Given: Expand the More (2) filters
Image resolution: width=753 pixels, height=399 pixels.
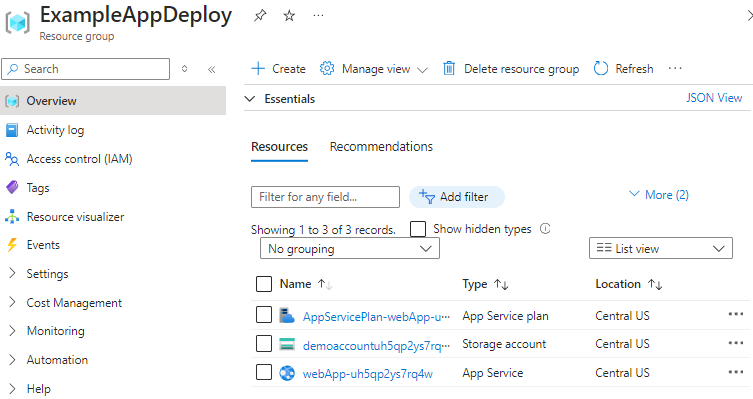Looking at the screenshot, I should tap(659, 194).
